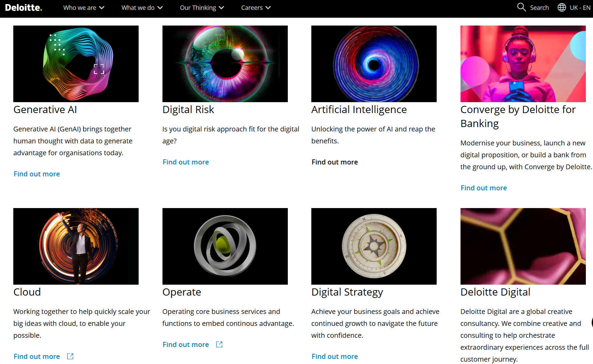This screenshot has height=364, width=593.
Task: Click the Deloitte logo
Action: point(24,7)
